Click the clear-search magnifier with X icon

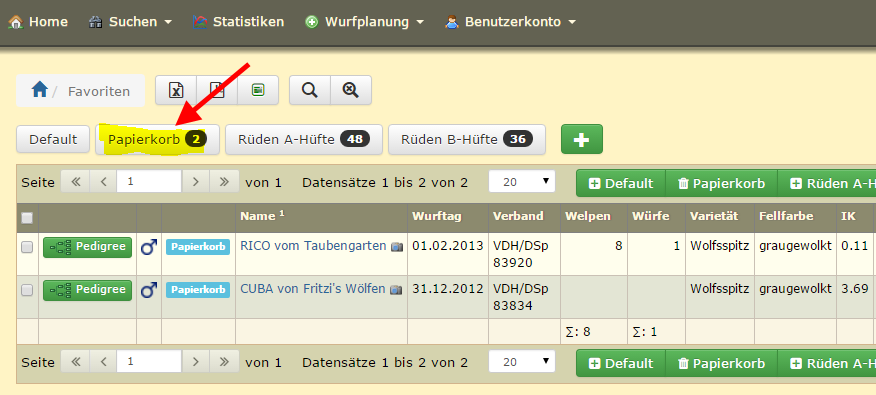click(351, 90)
